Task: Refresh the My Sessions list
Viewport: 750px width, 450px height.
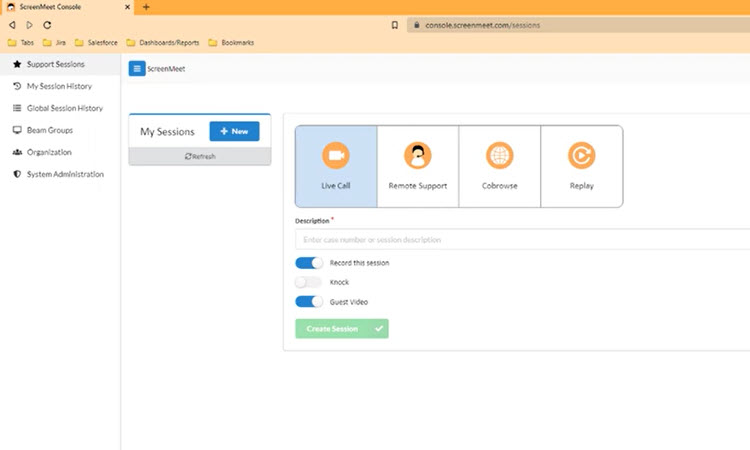Action: (200, 156)
